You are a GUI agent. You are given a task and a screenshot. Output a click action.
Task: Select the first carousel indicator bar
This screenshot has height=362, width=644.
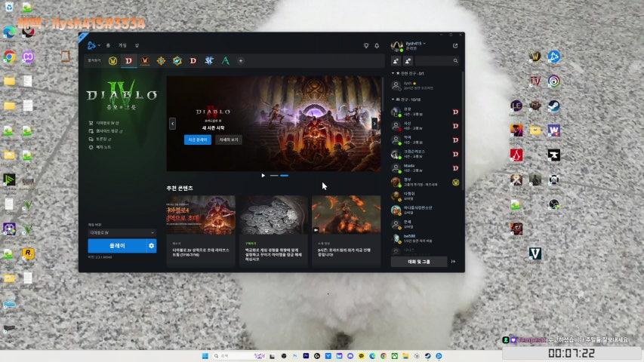[x=274, y=176]
